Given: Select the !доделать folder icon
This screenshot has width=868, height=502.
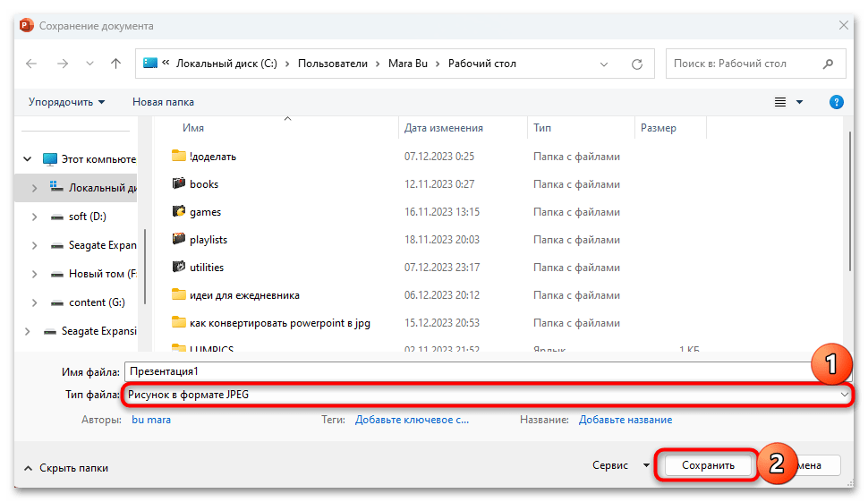Looking at the screenshot, I should pyautogui.click(x=179, y=156).
